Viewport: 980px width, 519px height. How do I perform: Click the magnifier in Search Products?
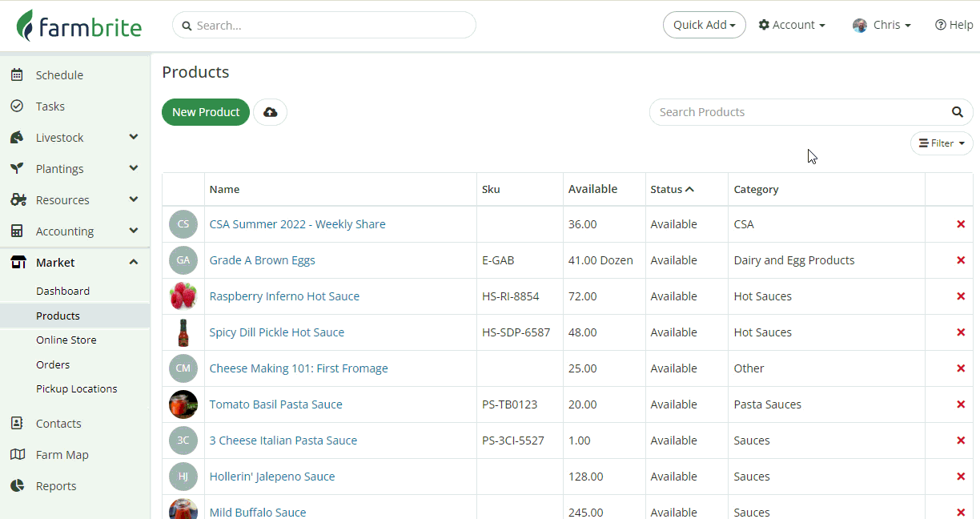point(957,112)
